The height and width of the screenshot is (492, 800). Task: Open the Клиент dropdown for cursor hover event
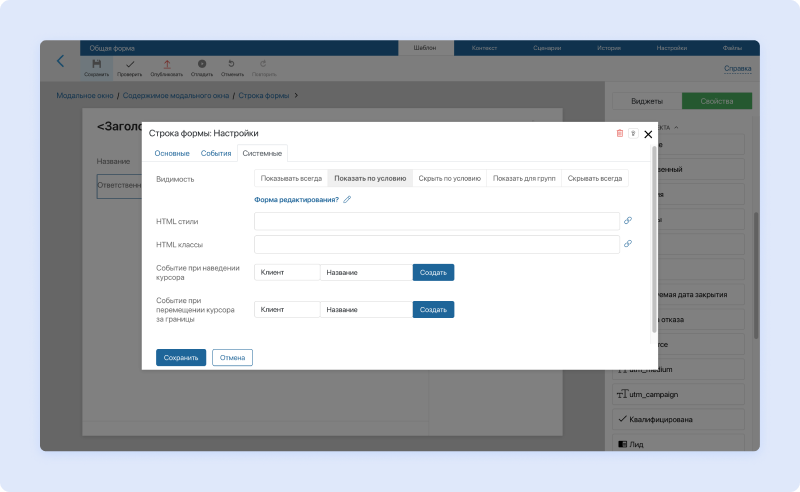(x=287, y=272)
